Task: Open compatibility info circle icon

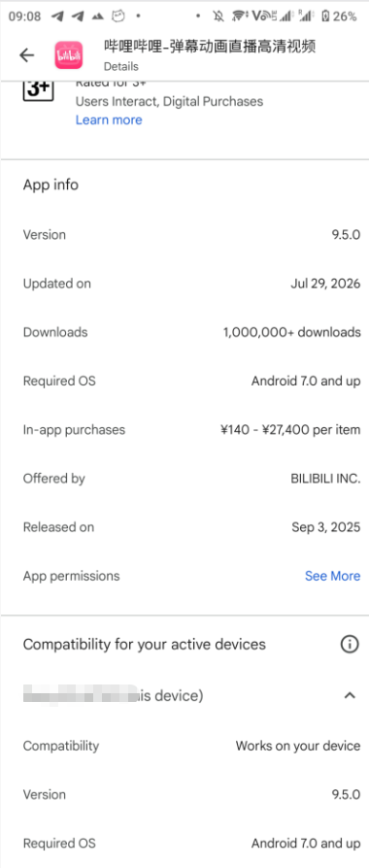Action: tap(349, 645)
